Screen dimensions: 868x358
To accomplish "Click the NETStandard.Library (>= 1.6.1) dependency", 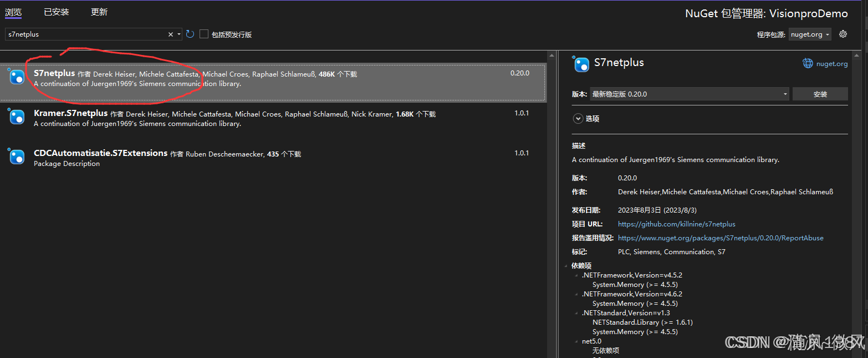I will click(642, 322).
